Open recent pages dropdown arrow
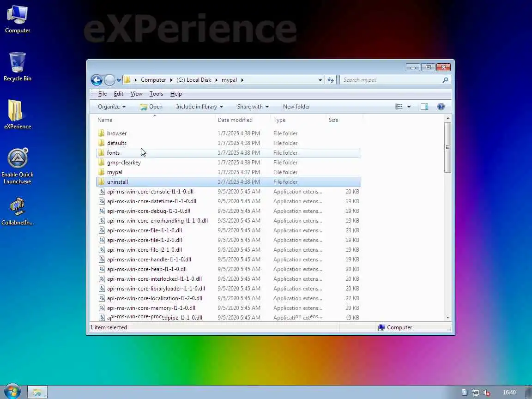Image resolution: width=532 pixels, height=399 pixels. pos(119,80)
